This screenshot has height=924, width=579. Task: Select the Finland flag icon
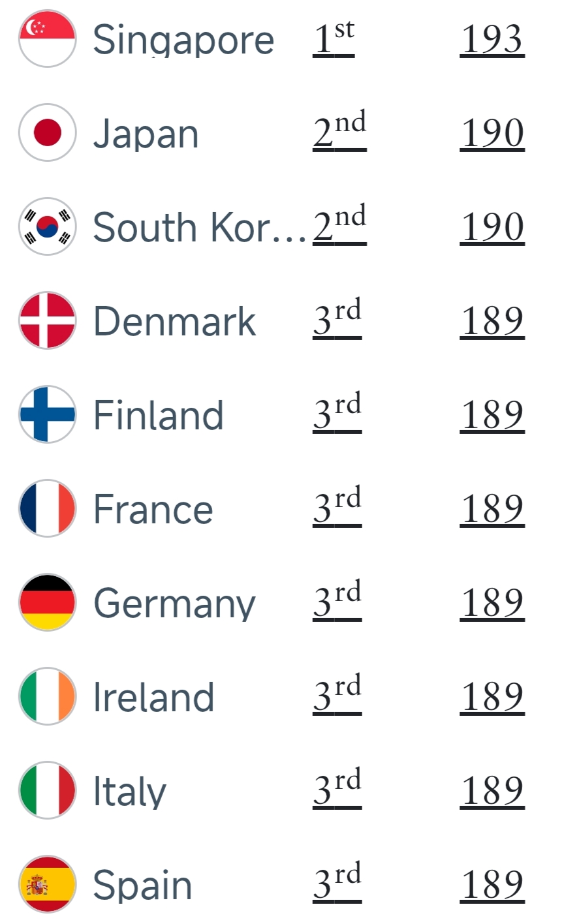[48, 414]
